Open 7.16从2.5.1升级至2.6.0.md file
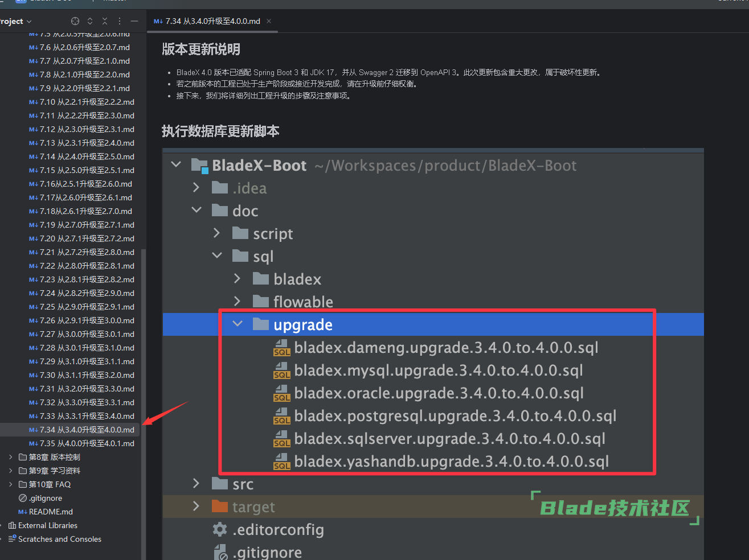 point(86,184)
